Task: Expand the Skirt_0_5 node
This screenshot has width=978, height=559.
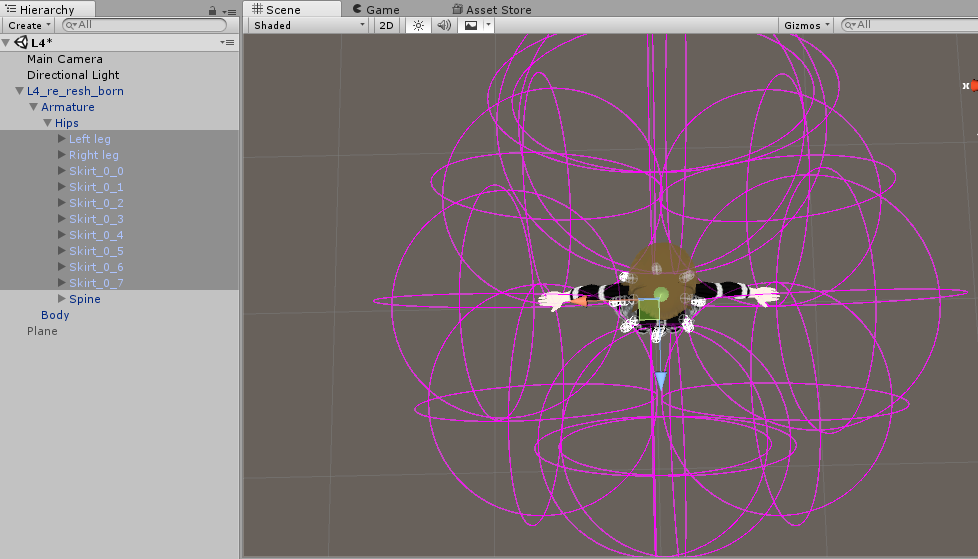Action: click(62, 251)
